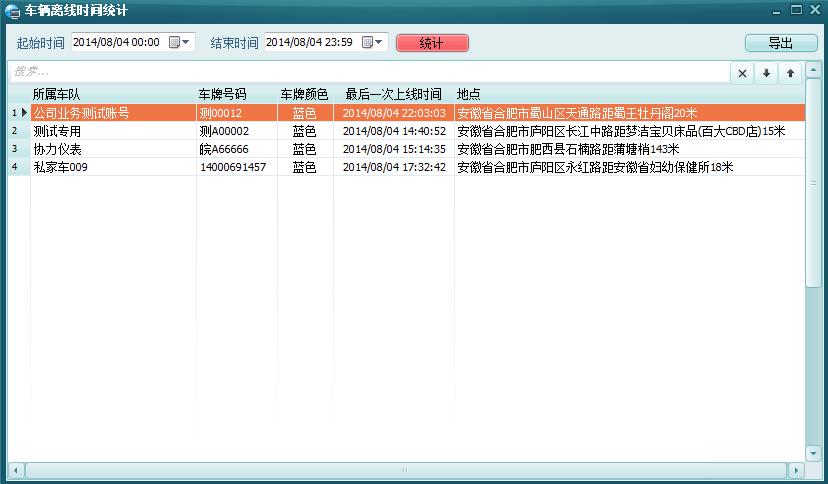Click the app globe icon in title bar
This screenshot has width=828, height=484.
tap(13, 11)
